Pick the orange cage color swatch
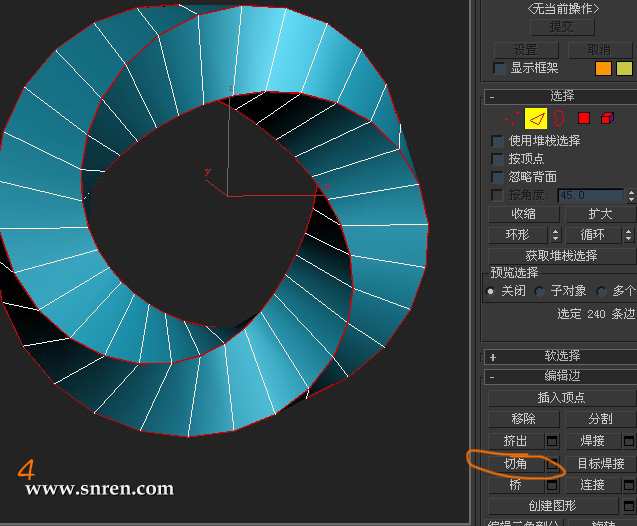 [x=603, y=68]
